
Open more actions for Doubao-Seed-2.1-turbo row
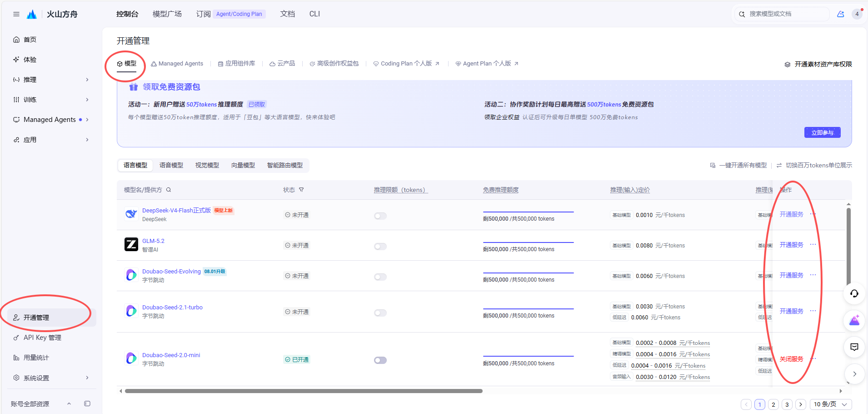click(x=813, y=311)
